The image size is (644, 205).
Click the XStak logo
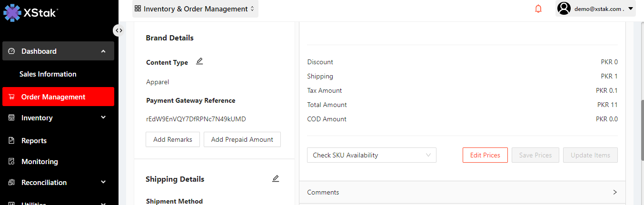click(x=31, y=13)
